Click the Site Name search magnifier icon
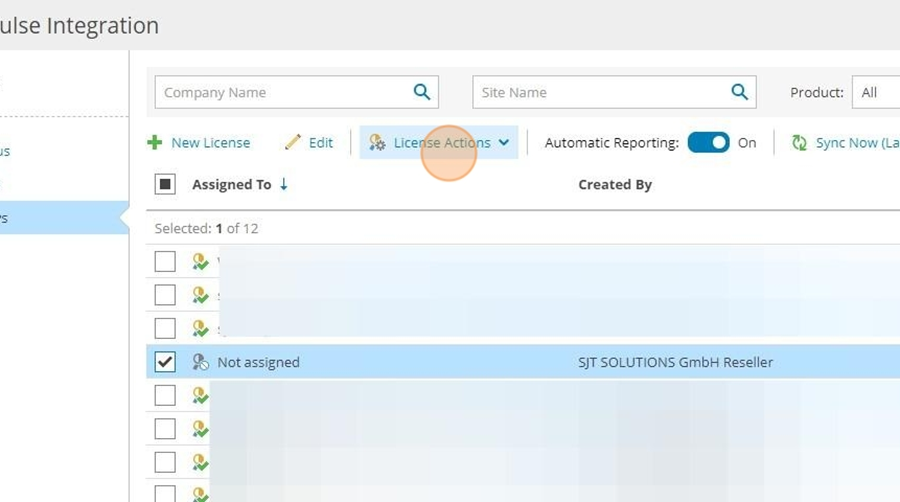900x502 pixels. [739, 92]
